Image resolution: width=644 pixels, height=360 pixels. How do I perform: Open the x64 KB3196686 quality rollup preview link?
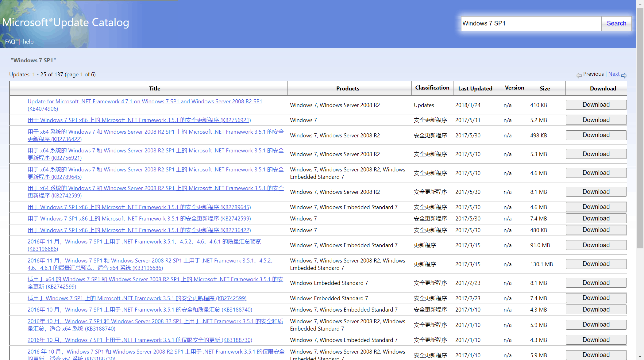coord(152,264)
